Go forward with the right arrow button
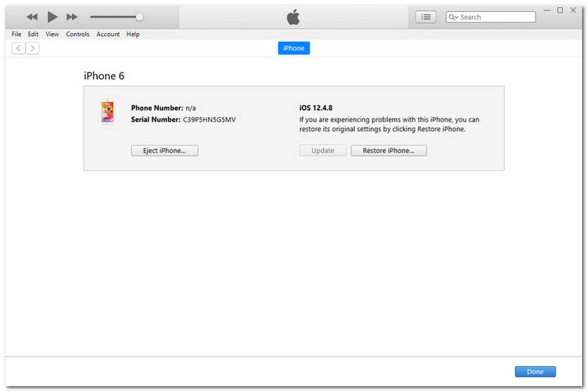 point(32,48)
